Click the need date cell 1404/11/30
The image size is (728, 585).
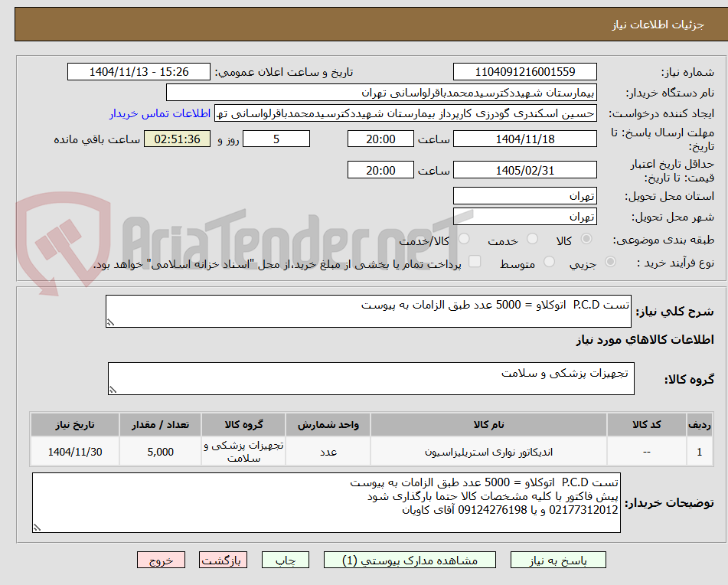click(75, 451)
